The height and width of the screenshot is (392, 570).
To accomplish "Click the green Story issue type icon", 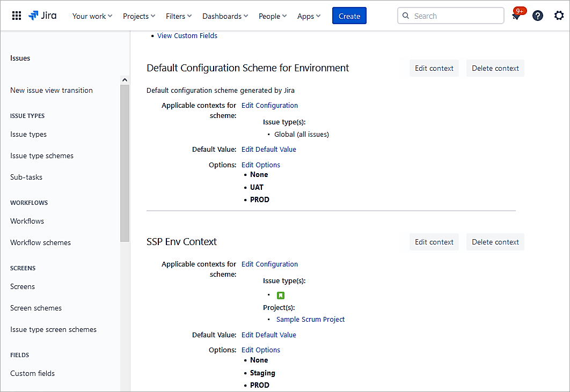I will point(281,295).
